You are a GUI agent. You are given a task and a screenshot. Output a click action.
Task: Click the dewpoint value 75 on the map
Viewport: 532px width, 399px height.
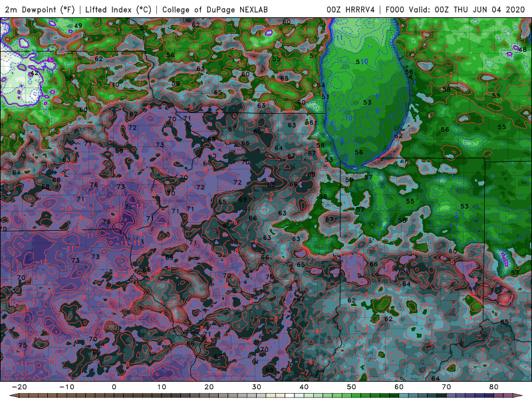click(23, 345)
